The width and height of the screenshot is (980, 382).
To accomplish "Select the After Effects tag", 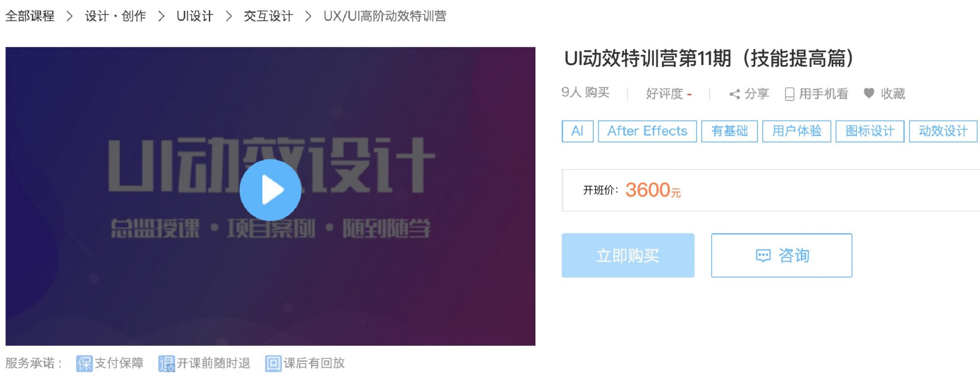I will click(x=647, y=131).
